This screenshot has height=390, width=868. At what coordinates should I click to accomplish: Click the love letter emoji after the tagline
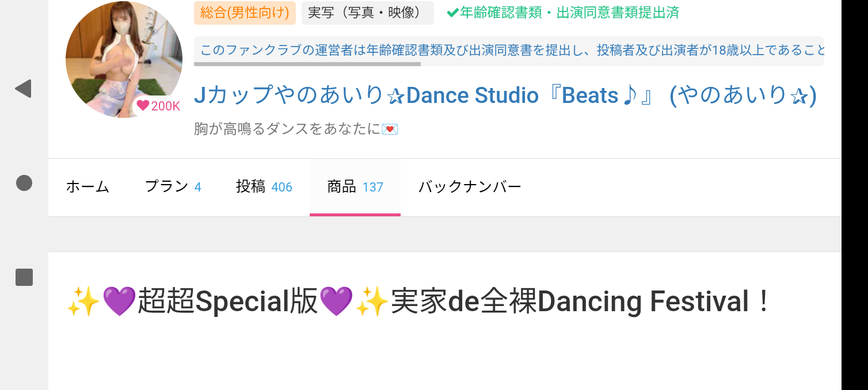click(x=390, y=129)
